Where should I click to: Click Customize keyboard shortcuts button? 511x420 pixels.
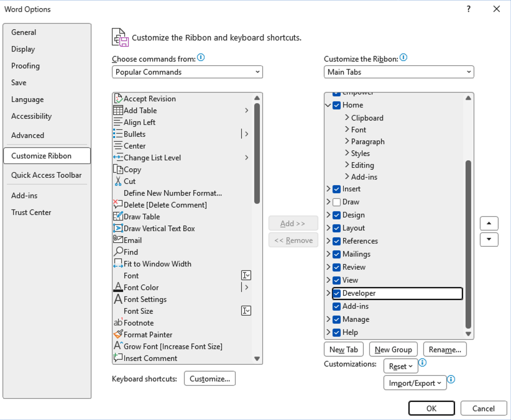(x=209, y=378)
